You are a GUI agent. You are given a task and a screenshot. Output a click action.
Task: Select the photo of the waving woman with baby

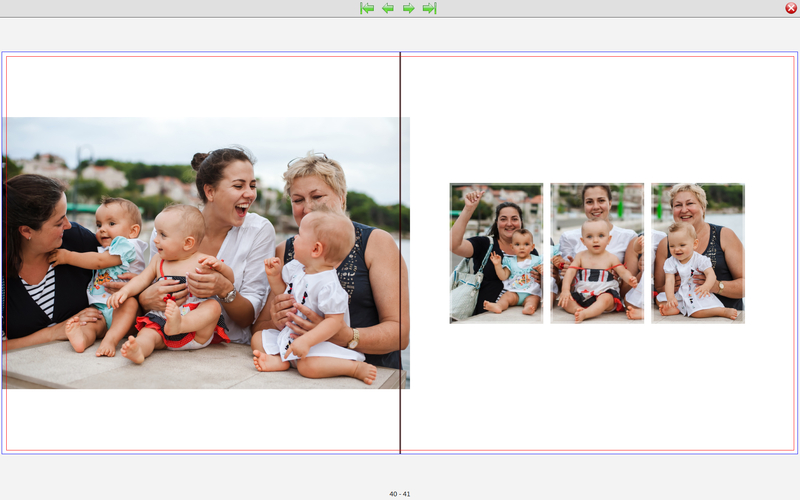tap(496, 253)
